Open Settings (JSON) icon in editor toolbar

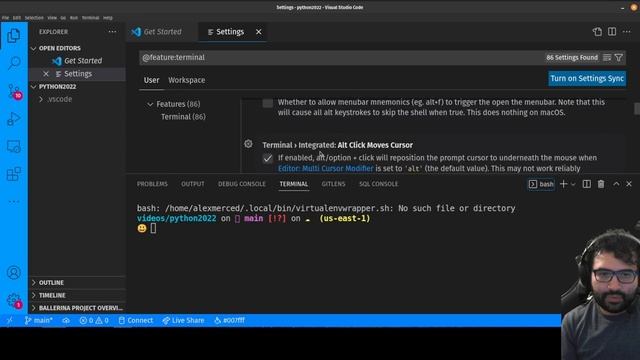tap(597, 32)
